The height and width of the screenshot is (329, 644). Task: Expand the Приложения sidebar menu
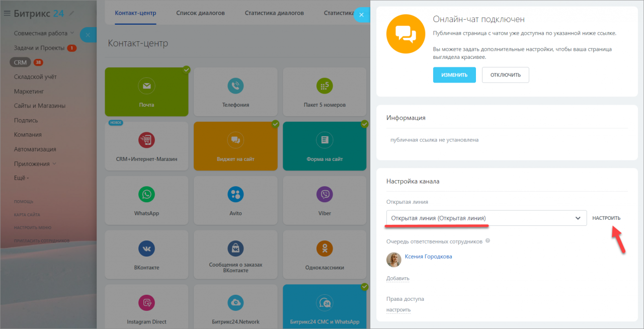[x=35, y=163]
